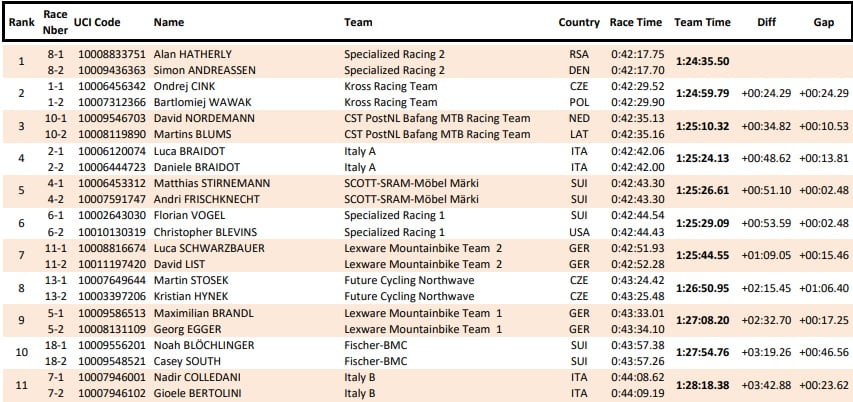This screenshot has height=402, width=853.
Task: Click the Team Time column header
Action: coord(702,22)
